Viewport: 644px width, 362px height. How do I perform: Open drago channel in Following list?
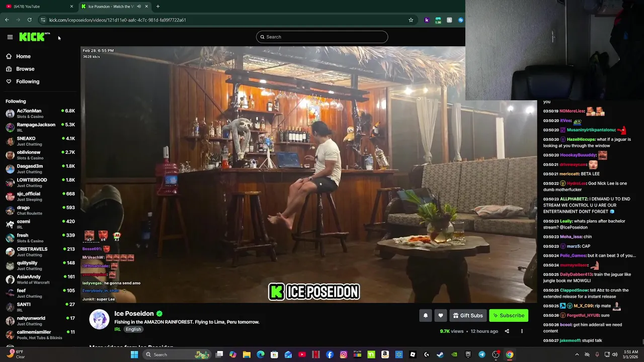pos(40,210)
